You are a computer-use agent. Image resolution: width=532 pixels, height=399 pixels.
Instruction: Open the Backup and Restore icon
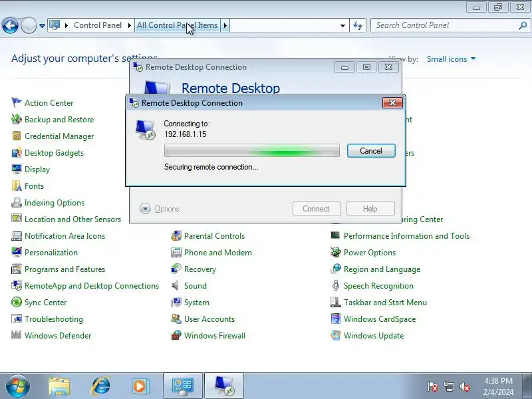tap(16, 119)
